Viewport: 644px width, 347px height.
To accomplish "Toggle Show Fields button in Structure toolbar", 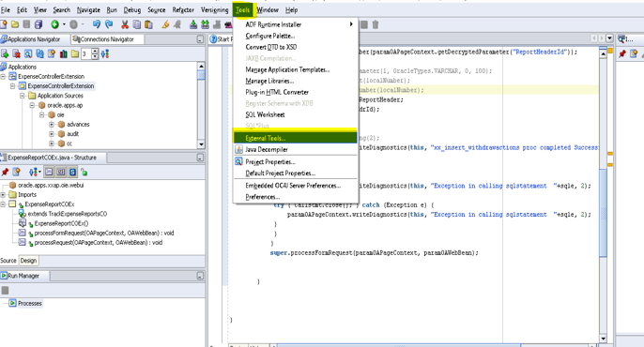I will pyautogui.click(x=61, y=172).
